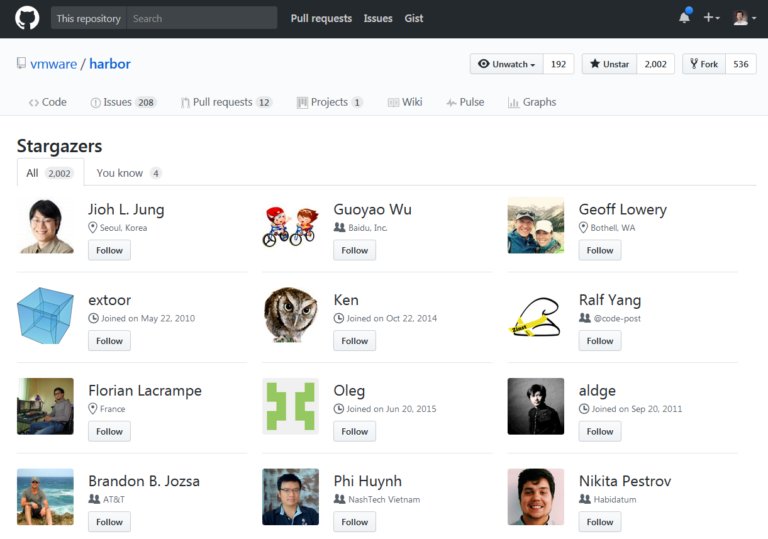Open Guoyao Wu's bicycle cartoon avatar

click(x=290, y=225)
